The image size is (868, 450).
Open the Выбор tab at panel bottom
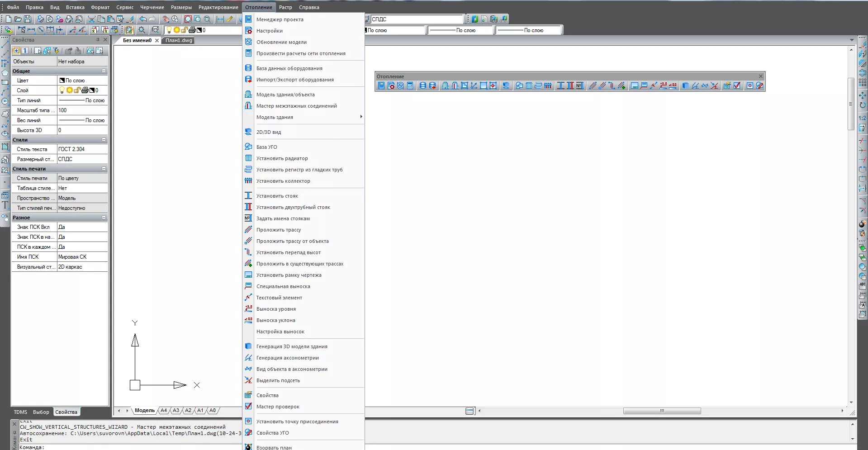pyautogui.click(x=41, y=412)
